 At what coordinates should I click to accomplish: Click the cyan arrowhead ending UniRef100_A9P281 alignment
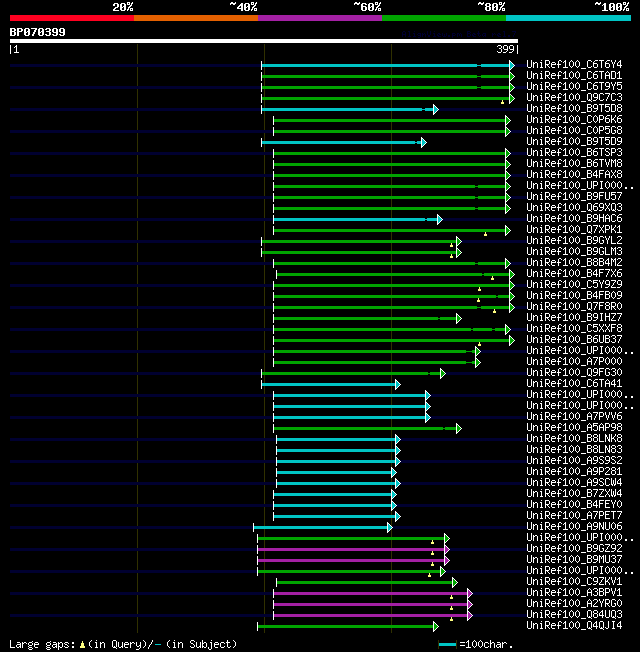coord(394,472)
